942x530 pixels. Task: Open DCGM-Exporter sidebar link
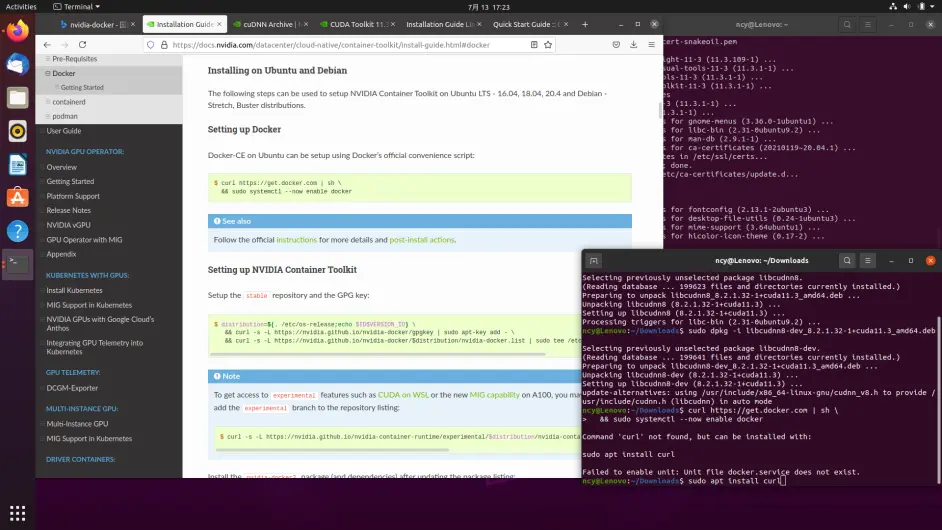pos(72,388)
